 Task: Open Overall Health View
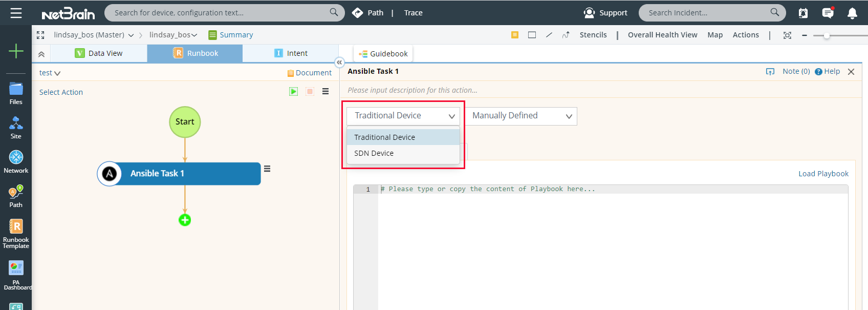tap(662, 35)
